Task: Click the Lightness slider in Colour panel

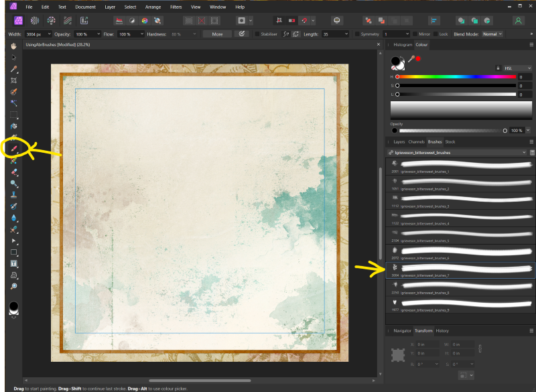Action: [x=456, y=94]
